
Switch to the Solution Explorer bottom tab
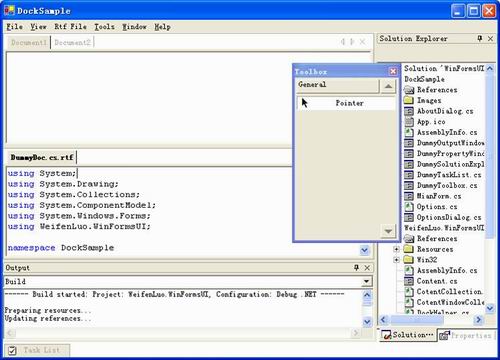coord(407,335)
